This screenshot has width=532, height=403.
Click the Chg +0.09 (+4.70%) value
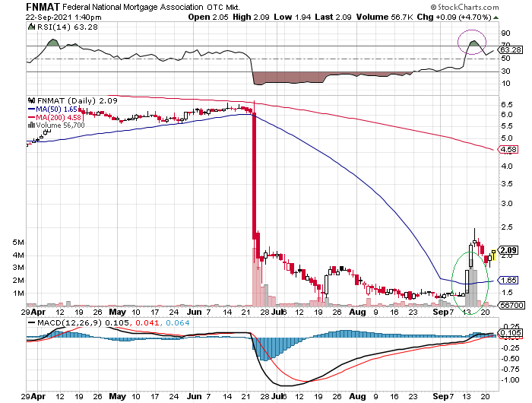(x=454, y=17)
